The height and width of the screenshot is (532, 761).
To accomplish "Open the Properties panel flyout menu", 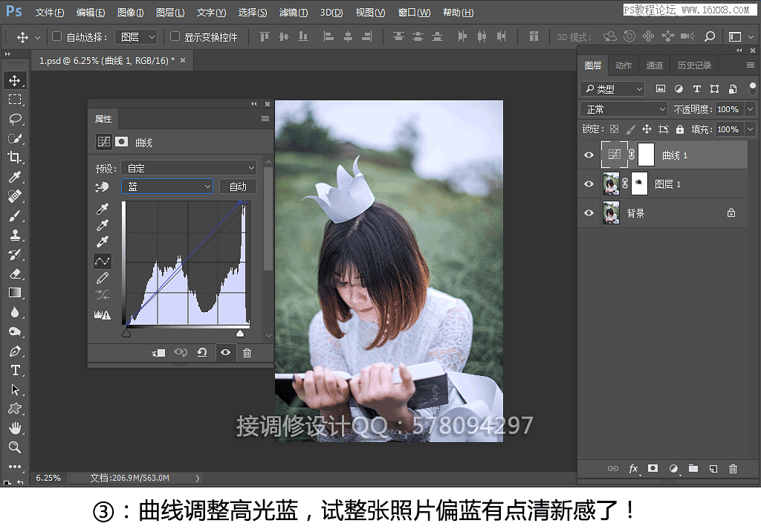I will tap(265, 118).
